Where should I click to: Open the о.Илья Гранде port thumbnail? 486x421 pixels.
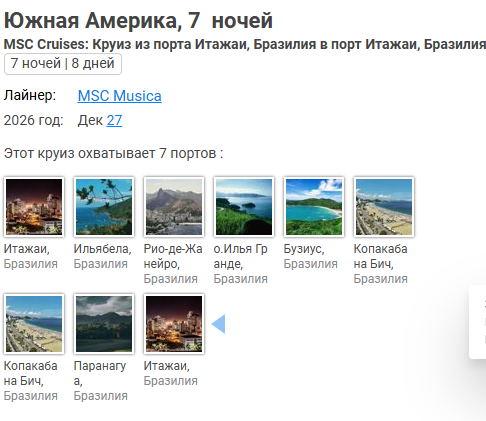point(244,207)
